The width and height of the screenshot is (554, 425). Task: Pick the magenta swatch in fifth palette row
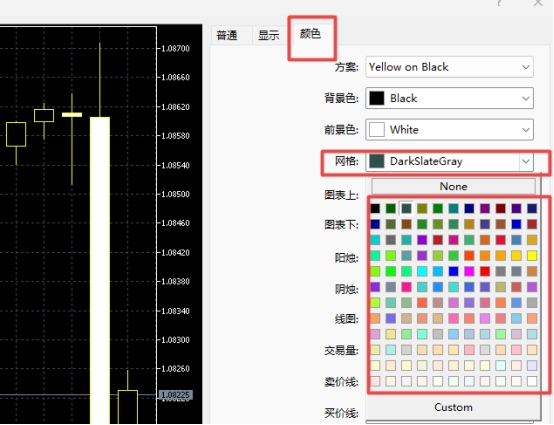pyautogui.click(x=469, y=271)
